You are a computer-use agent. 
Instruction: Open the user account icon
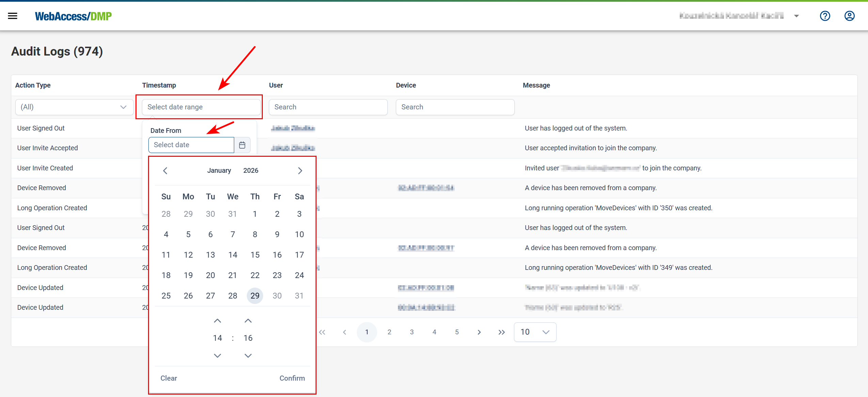(x=850, y=16)
